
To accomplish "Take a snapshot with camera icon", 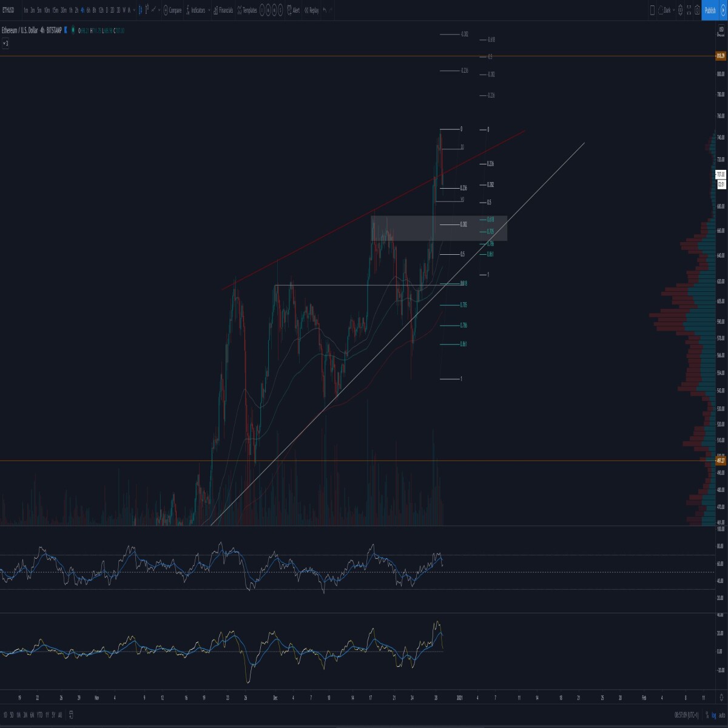I will 697,10.
